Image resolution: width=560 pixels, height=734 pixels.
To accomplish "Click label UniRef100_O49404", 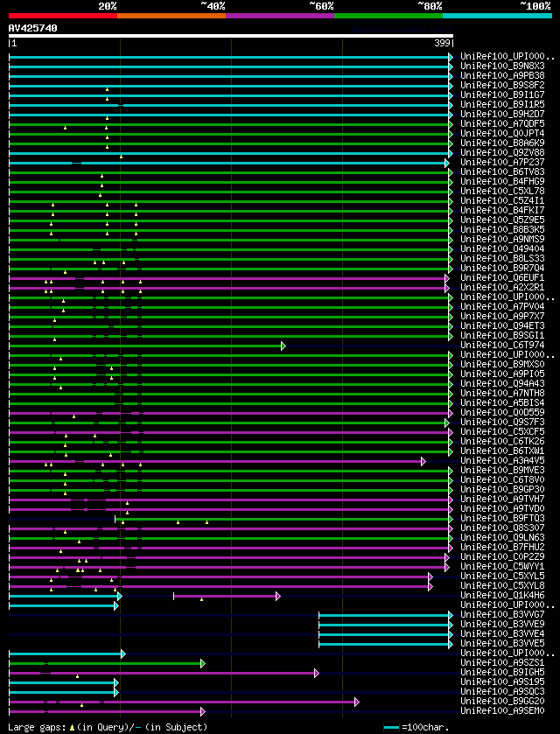I will coord(502,248).
